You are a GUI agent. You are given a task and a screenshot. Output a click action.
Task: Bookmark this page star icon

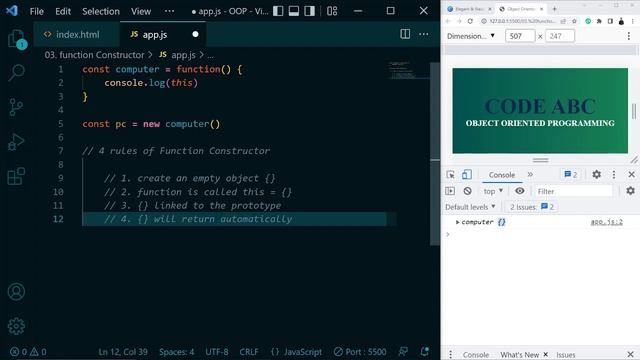pyautogui.click(x=574, y=21)
